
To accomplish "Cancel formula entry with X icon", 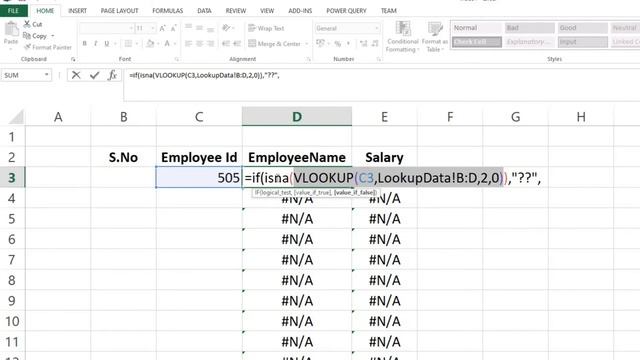I will pyautogui.click(x=76, y=75).
